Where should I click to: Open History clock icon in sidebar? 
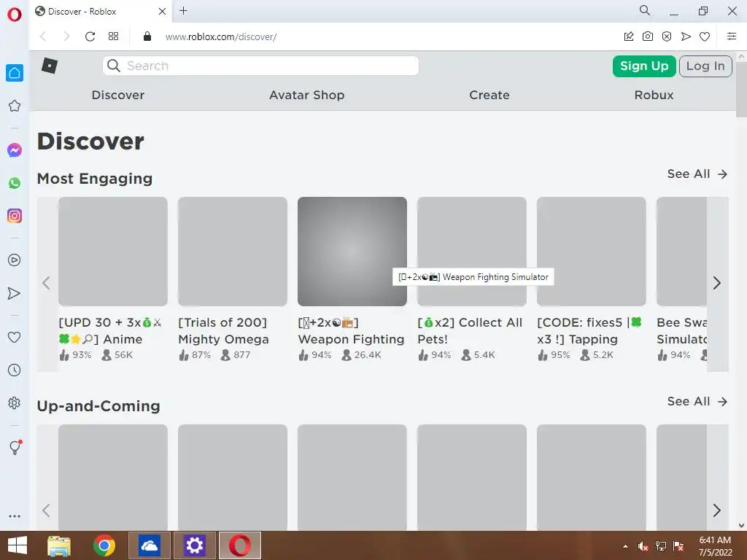[x=15, y=370]
